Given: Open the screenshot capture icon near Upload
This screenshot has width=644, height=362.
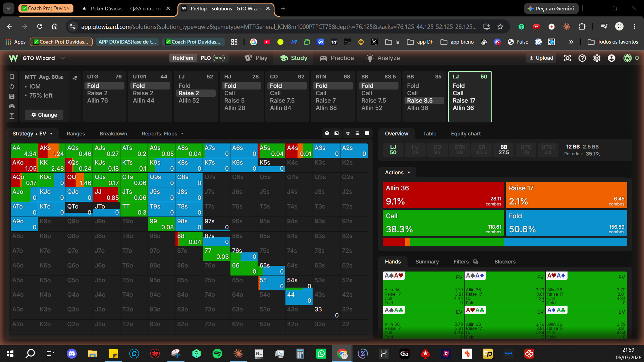Looking at the screenshot, I should pos(567,58).
